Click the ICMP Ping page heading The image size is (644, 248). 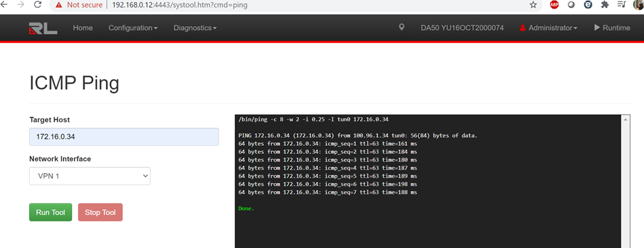(74, 84)
